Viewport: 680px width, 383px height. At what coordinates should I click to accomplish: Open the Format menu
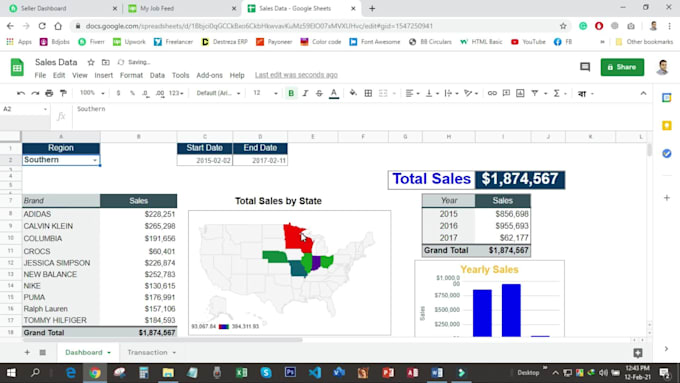pyautogui.click(x=131, y=75)
